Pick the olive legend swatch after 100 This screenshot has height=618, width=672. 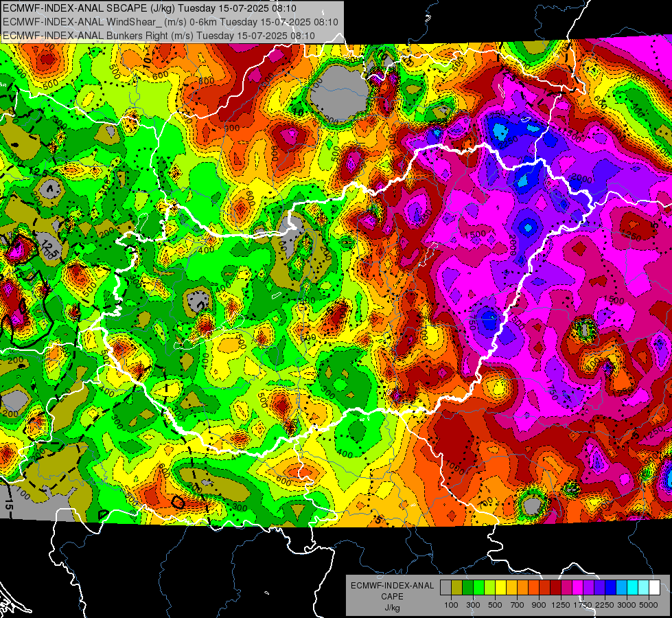point(457,588)
